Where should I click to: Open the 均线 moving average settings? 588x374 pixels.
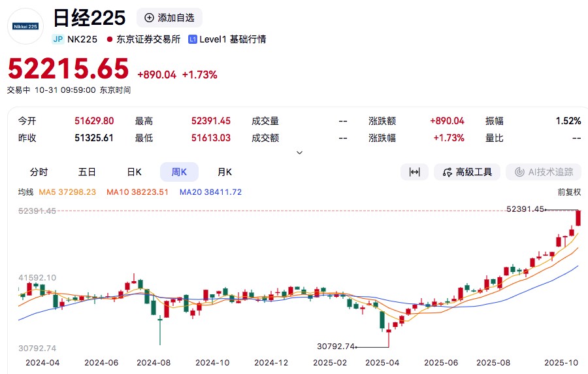pyautogui.click(x=25, y=192)
